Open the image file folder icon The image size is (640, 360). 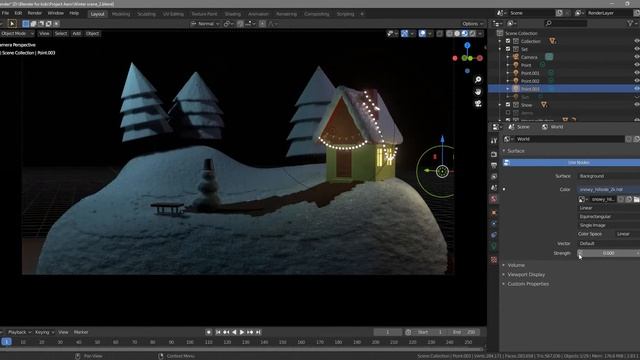(x=636, y=199)
